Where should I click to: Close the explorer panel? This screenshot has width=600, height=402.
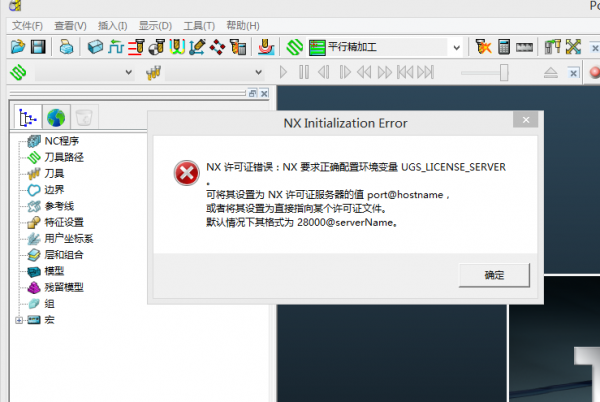(264, 93)
